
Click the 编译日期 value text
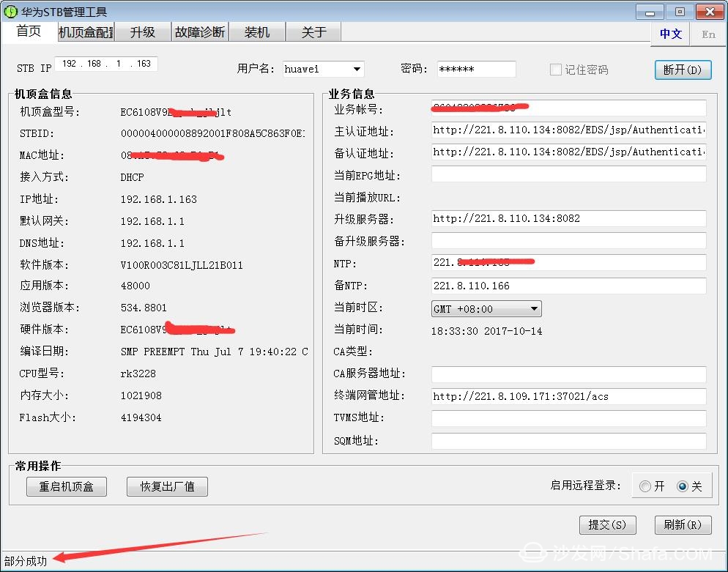pyautogui.click(x=214, y=352)
